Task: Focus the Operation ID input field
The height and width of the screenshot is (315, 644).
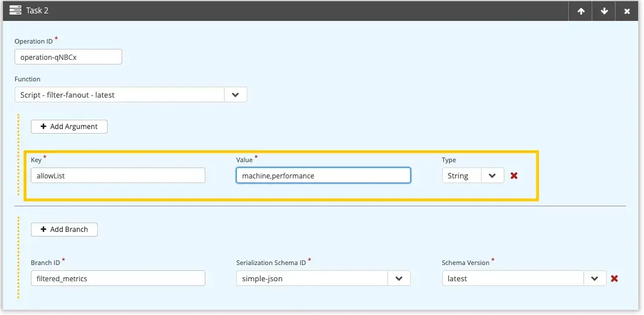Action: pos(68,57)
